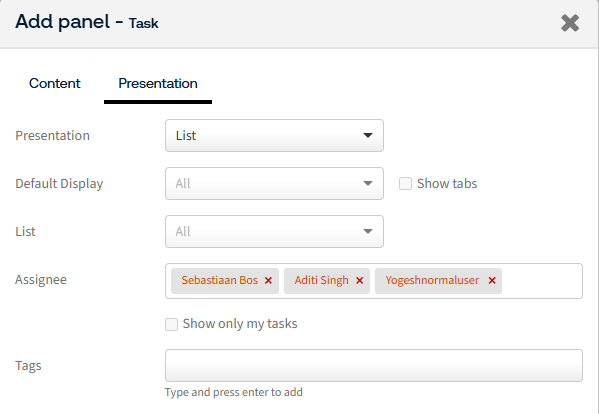
Task: Click the Presentation dropdown arrow
Action: pos(368,135)
